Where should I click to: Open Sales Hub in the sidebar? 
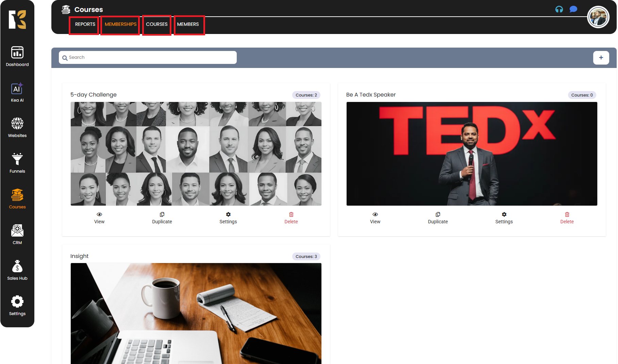(x=17, y=270)
